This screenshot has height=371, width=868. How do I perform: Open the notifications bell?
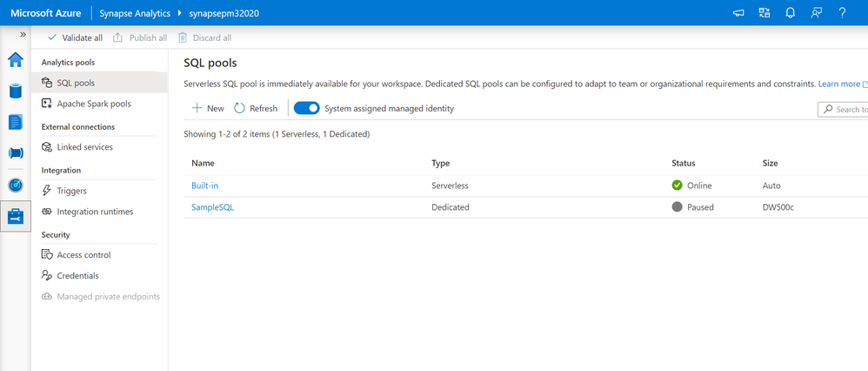791,13
